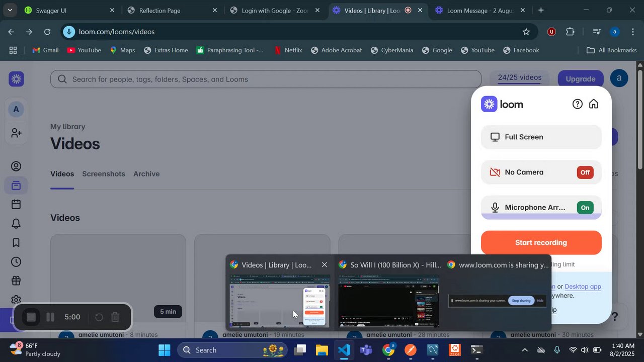Open the workspace 'A' avatar in sidebar

(x=16, y=109)
